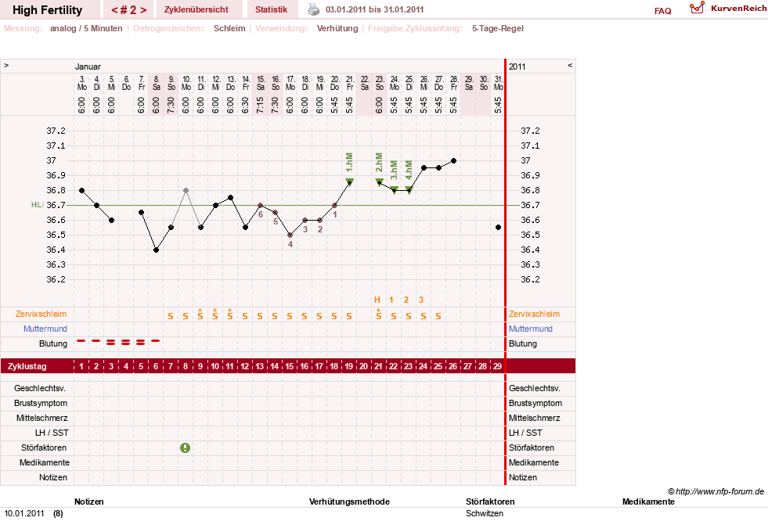Click the highest temperature point at 37.0
Image resolution: width=768 pixels, height=532 pixels.
(453, 160)
